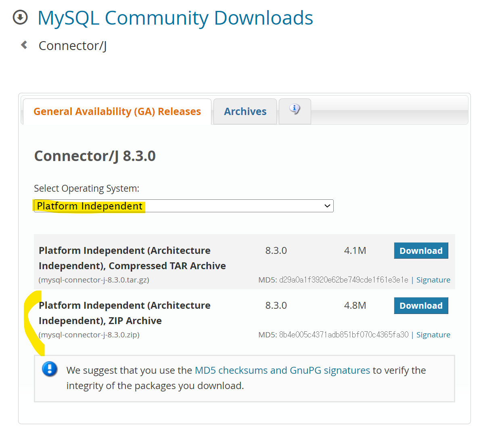
Task: Open the info speech-bubble tab icon
Action: point(295,109)
